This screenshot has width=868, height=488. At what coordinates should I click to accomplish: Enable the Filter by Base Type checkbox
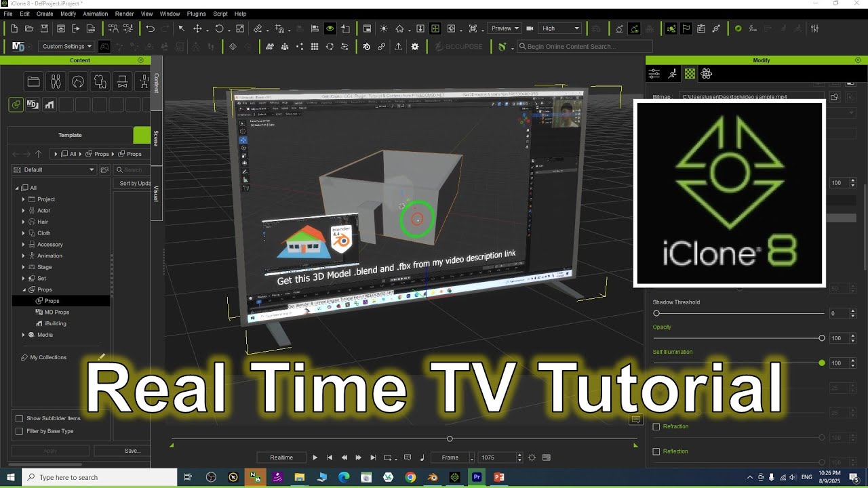point(20,431)
